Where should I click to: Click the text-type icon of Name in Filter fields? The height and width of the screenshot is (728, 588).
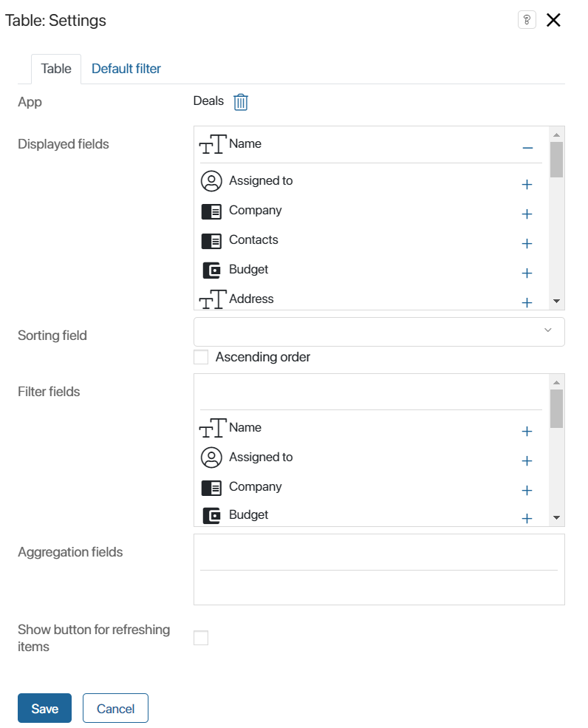(x=213, y=428)
